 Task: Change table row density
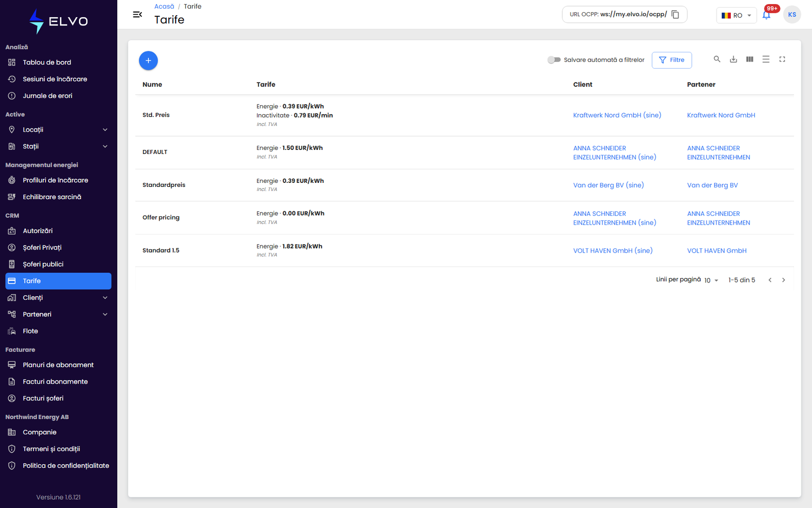point(766,59)
